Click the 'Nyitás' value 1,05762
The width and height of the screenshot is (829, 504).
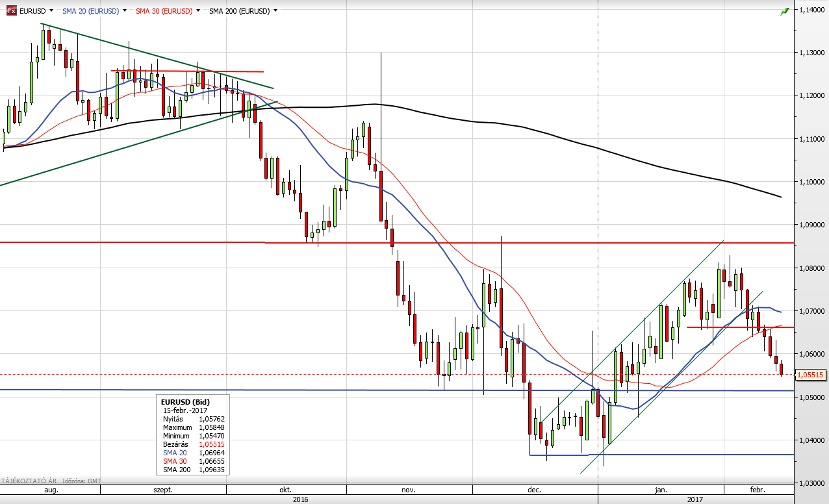coord(211,420)
